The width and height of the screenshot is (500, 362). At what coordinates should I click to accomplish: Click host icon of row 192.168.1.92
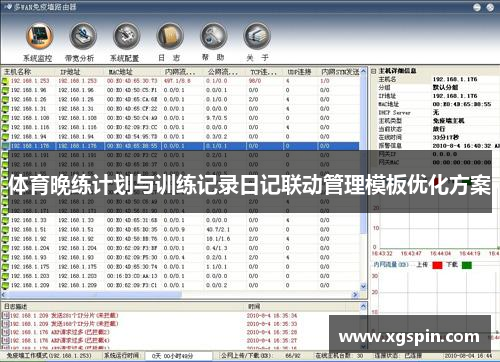tap(5, 239)
